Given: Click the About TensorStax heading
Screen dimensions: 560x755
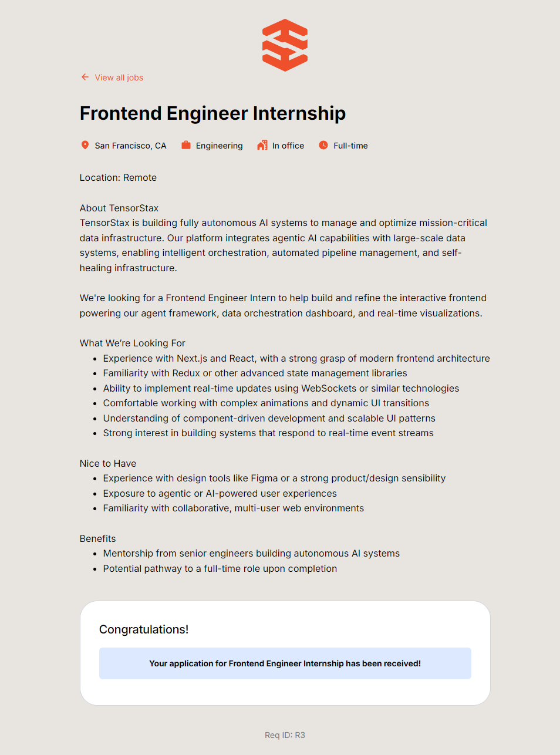Looking at the screenshot, I should (119, 208).
